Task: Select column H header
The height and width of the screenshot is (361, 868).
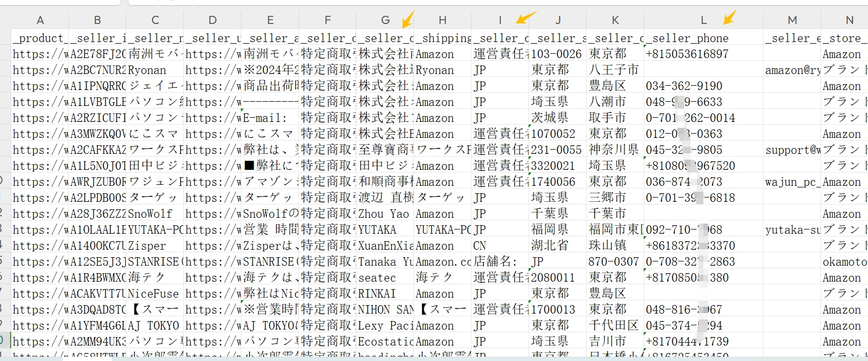Action: (x=443, y=20)
